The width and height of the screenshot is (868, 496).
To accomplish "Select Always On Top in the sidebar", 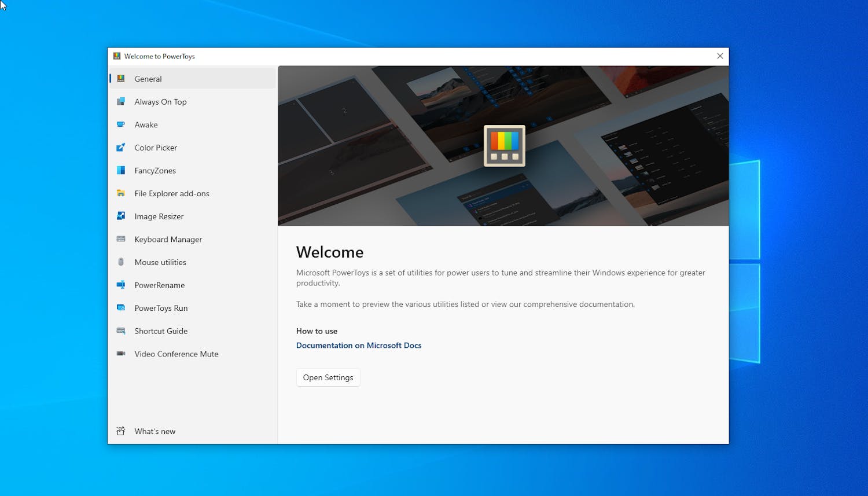I will [x=160, y=101].
